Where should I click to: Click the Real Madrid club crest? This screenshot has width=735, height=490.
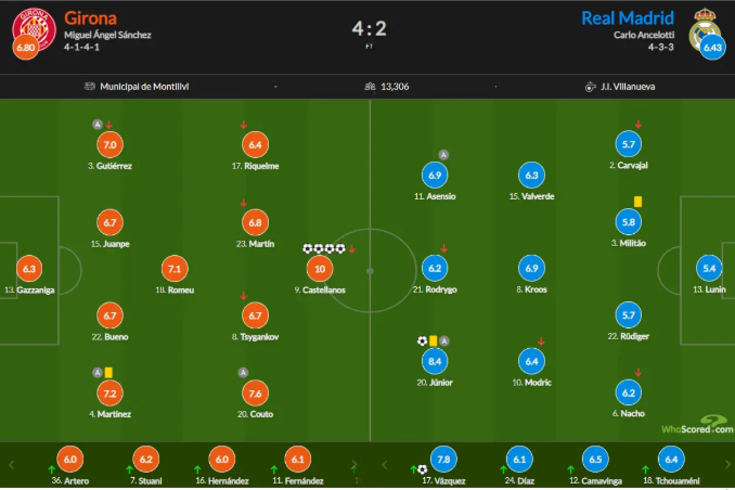coord(704,29)
